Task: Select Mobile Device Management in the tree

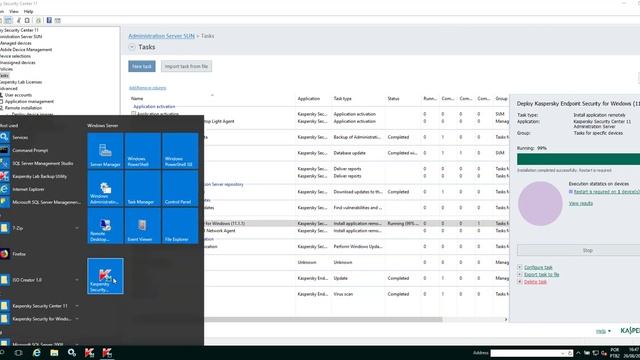Action: click(26, 49)
